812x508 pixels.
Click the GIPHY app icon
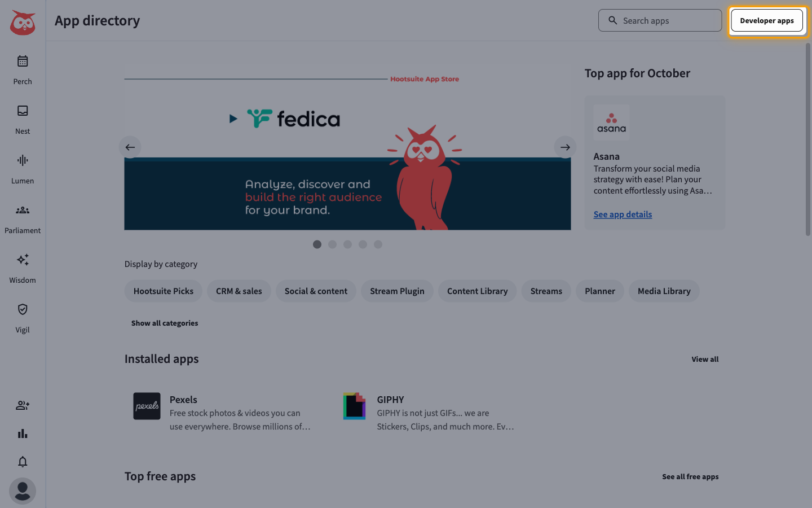[x=354, y=406]
